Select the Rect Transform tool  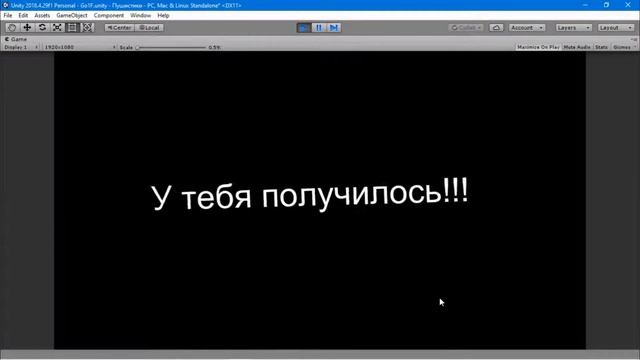point(72,27)
